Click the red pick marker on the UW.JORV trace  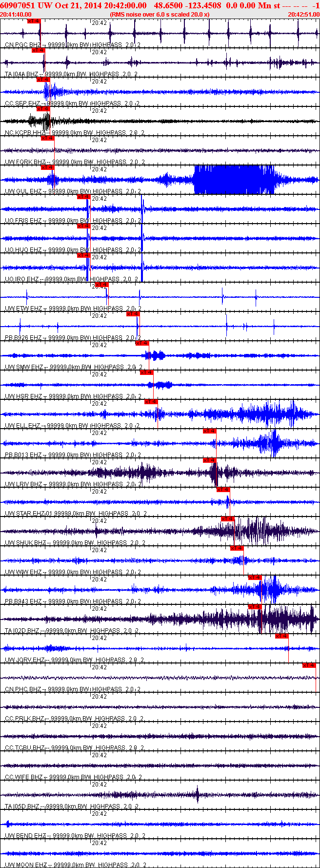pyautogui.click(x=282, y=636)
